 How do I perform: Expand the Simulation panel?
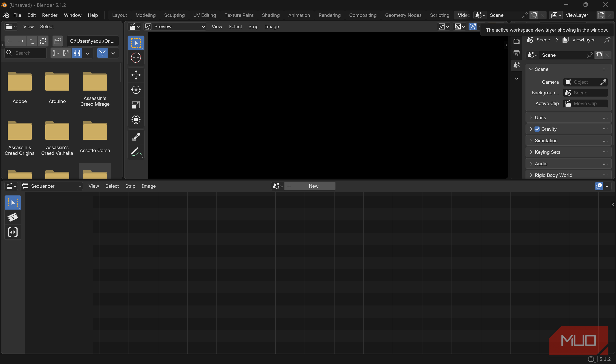[568, 141]
